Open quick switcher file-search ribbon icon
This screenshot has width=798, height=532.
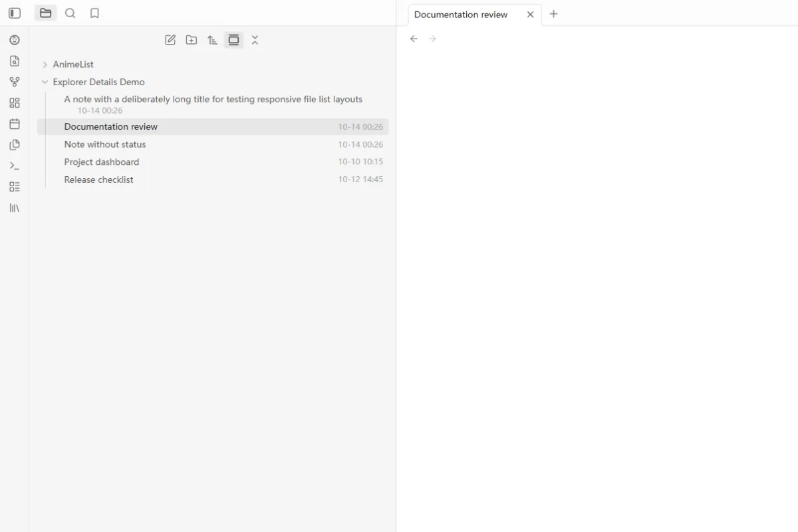pos(15,61)
